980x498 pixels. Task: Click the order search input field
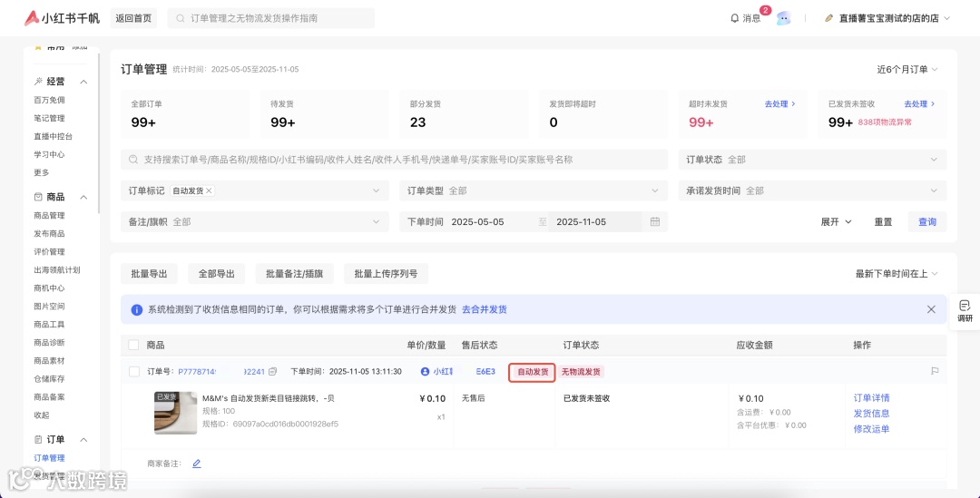click(395, 160)
